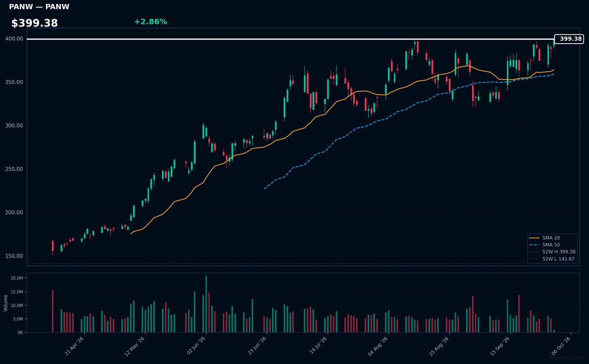Viewport: 589px width, 364px height.
Task: Click the 200.00 price axis label
Action: pos(14,212)
